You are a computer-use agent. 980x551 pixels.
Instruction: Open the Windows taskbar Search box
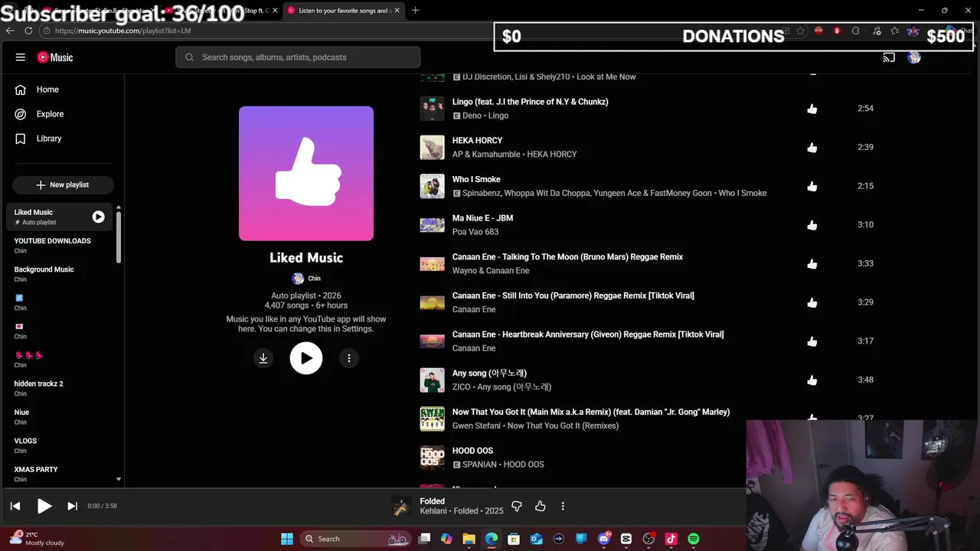354,539
